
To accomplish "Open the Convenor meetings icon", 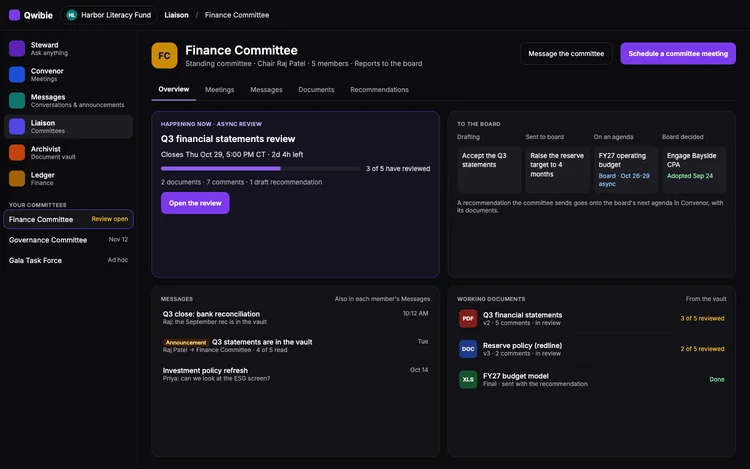I will click(17, 75).
